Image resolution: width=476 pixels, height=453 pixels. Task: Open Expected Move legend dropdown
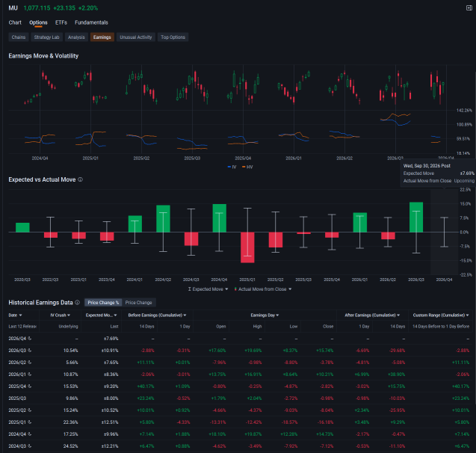[x=208, y=289]
